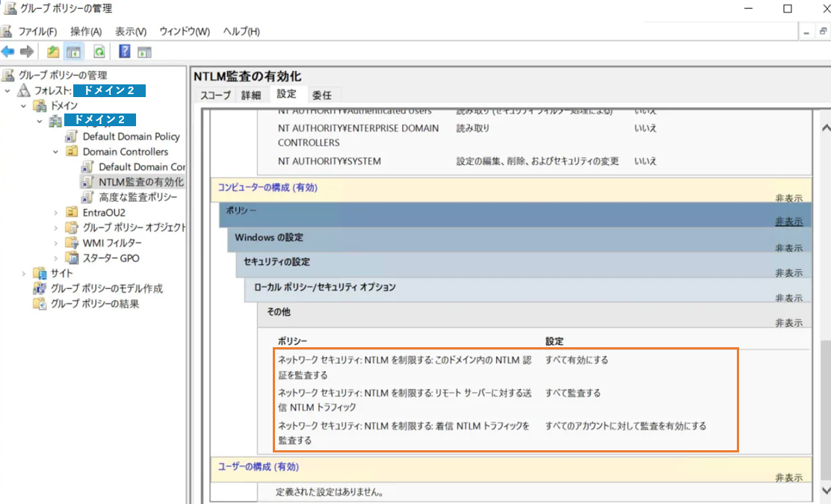Expand the サイト tree node

click(x=22, y=273)
